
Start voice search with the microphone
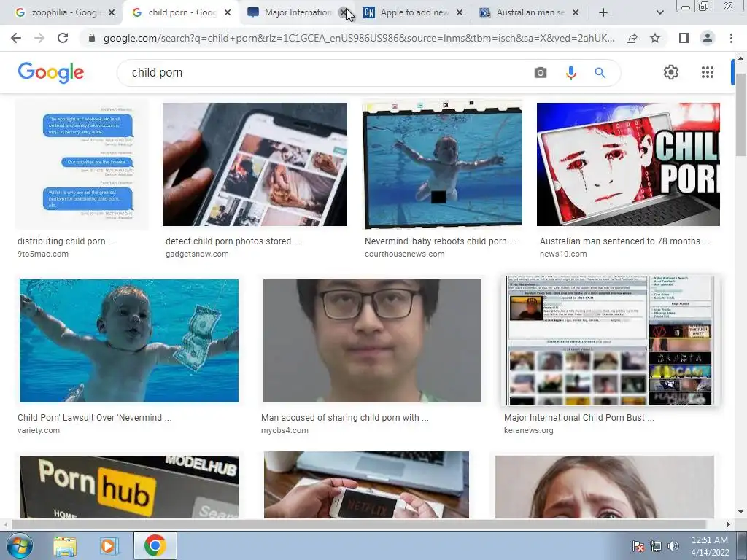[570, 73]
